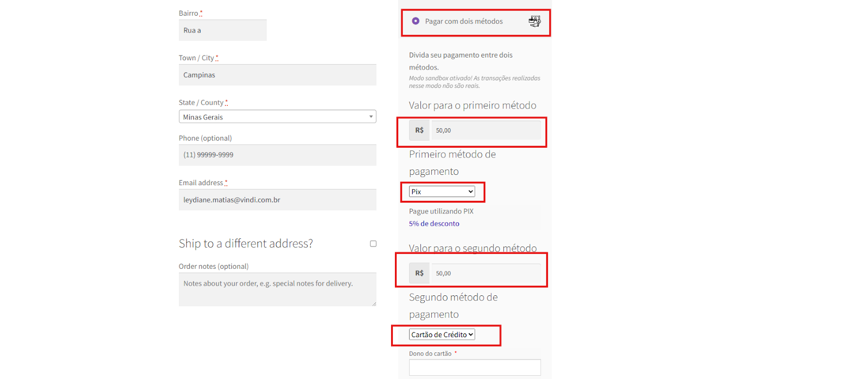Viewport: 868px width, 379px height.
Task: Click the two-methods payment icon
Action: click(534, 21)
